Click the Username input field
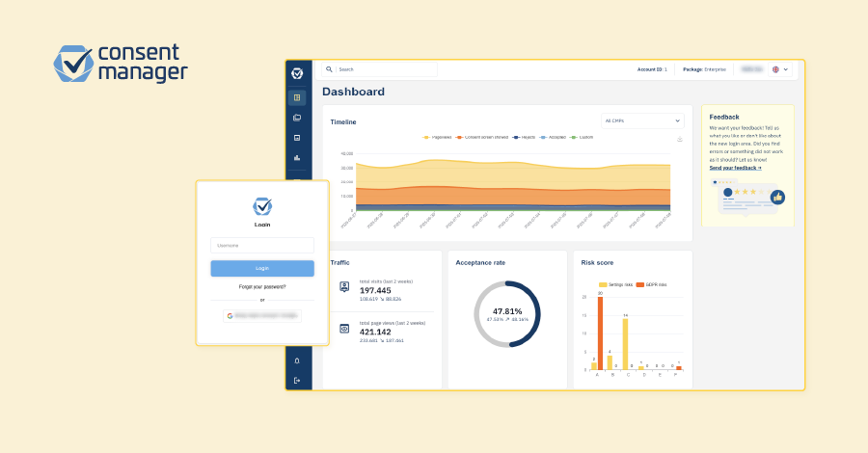Viewport: 868px width, 453px height. point(262,245)
